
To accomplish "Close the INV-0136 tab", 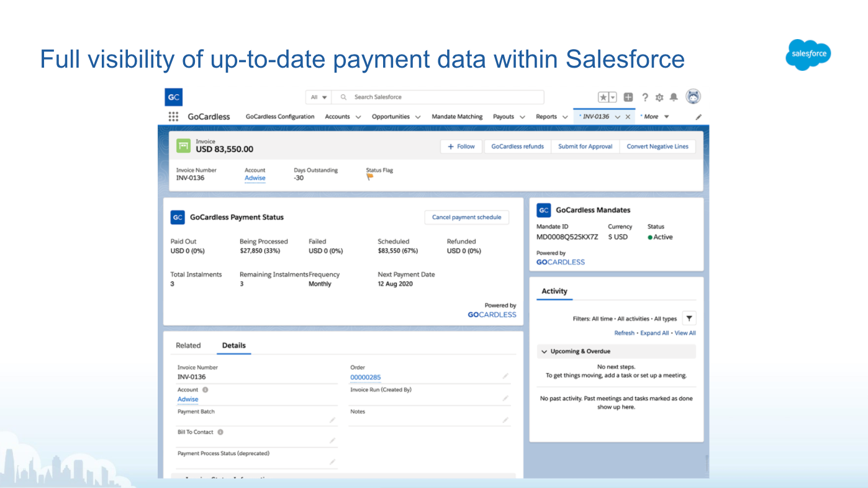I will point(628,117).
